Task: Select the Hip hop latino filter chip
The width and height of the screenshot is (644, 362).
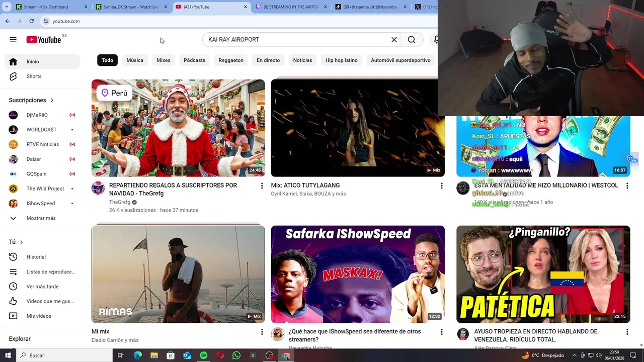Action: (342, 60)
